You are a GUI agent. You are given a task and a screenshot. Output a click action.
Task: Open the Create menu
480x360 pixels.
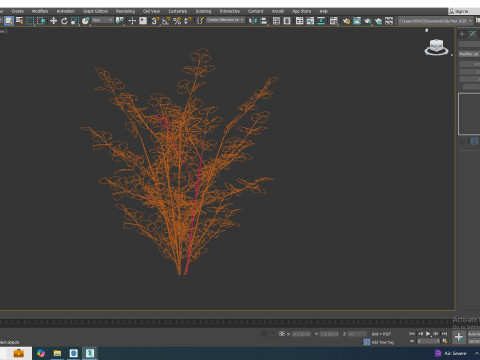[x=18, y=11]
